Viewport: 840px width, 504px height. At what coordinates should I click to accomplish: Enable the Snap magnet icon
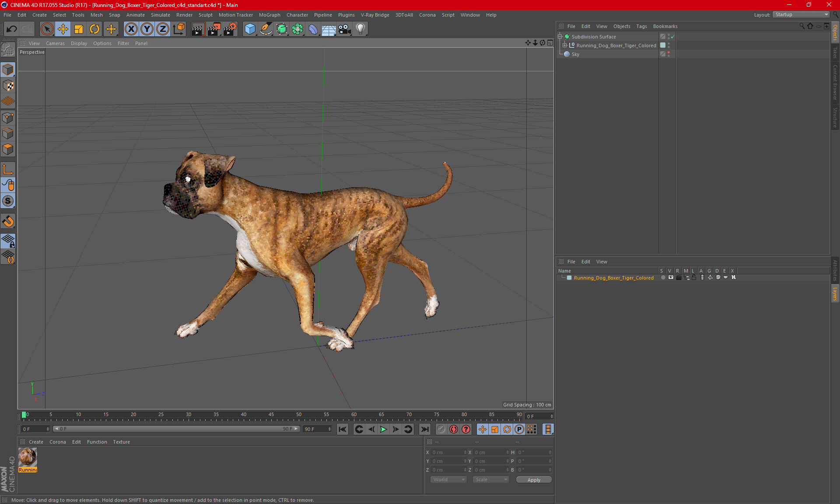(x=8, y=221)
